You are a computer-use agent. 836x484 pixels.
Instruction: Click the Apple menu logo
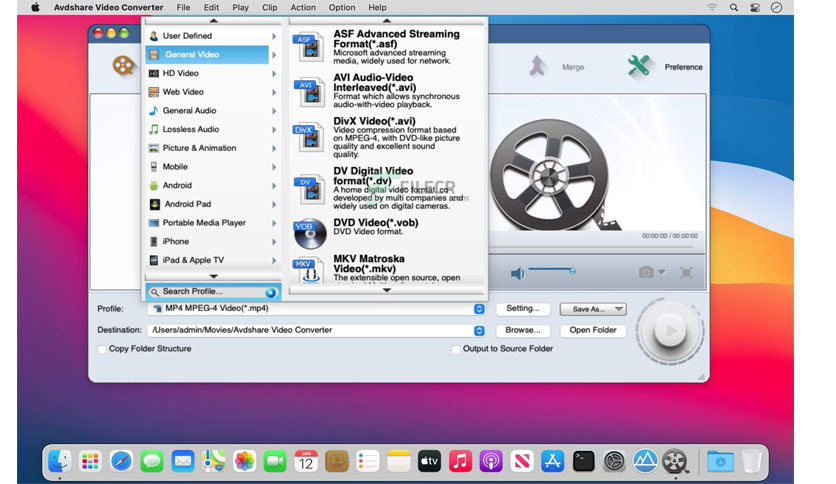click(x=35, y=7)
